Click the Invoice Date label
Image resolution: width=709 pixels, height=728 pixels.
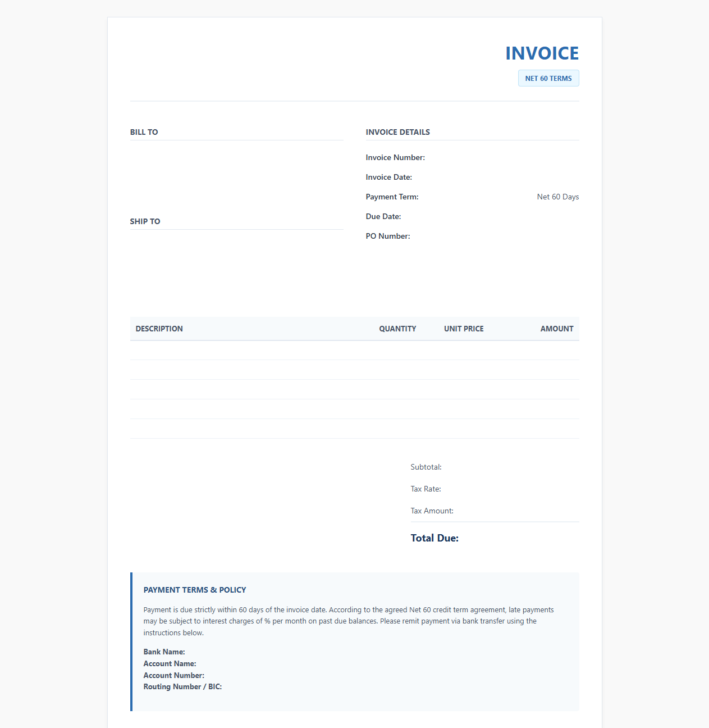coord(388,177)
